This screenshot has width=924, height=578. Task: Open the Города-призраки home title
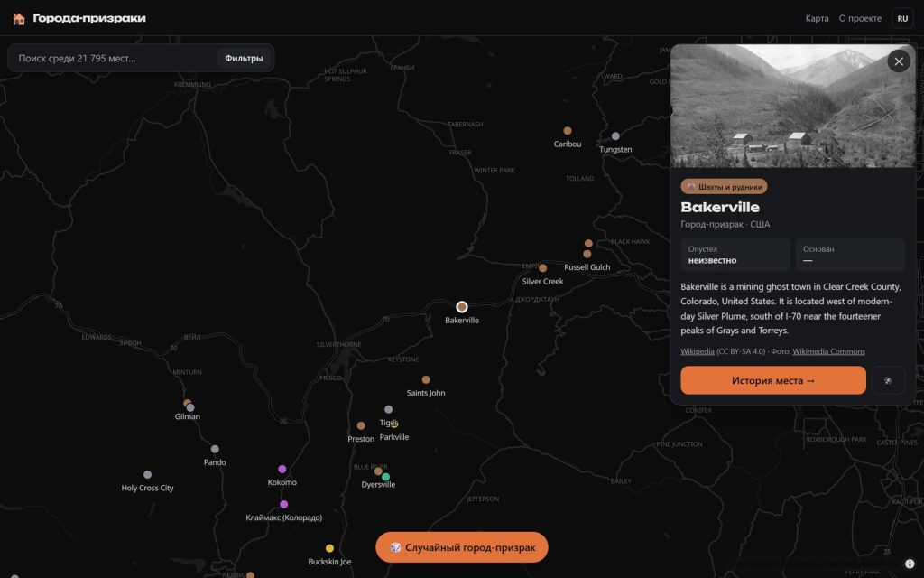[89, 18]
